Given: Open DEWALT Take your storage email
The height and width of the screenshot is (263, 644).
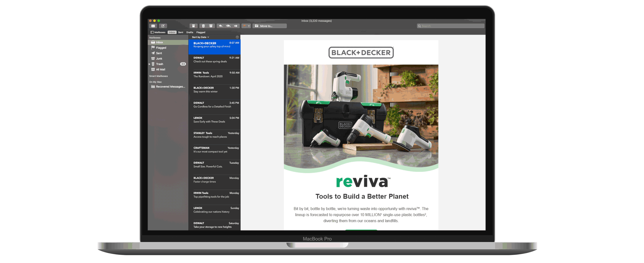Looking at the screenshot, I should (x=214, y=225).
